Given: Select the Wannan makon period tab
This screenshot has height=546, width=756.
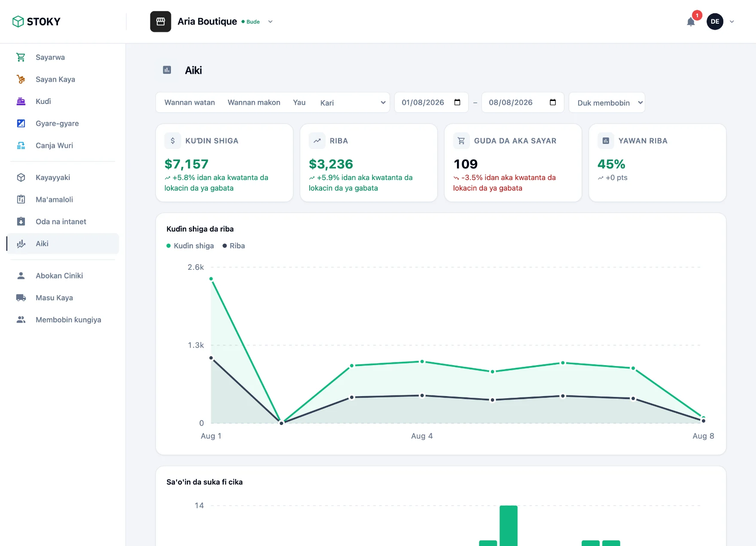Looking at the screenshot, I should tap(254, 102).
